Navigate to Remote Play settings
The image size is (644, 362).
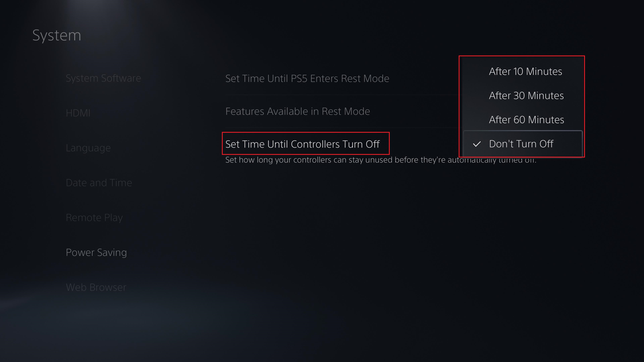(x=94, y=217)
